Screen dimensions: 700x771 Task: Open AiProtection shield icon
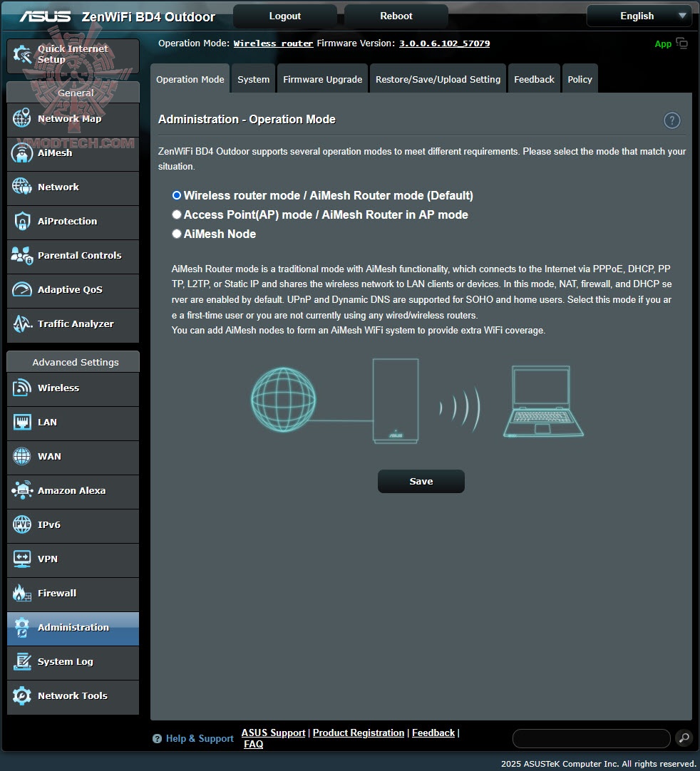21,222
